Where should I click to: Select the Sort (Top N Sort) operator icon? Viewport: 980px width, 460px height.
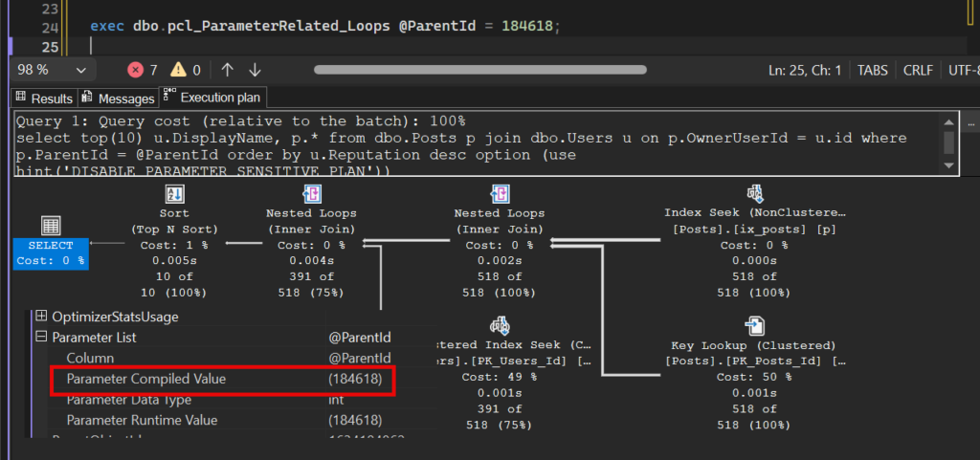coord(174,194)
